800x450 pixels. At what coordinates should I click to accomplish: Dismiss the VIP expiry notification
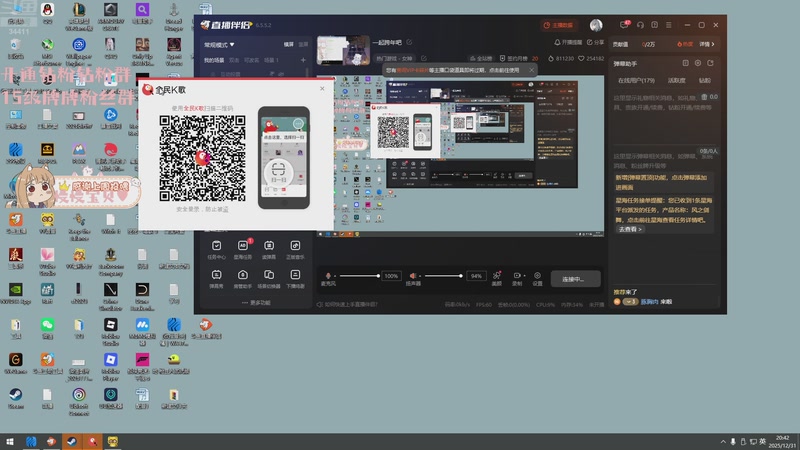tap(531, 70)
